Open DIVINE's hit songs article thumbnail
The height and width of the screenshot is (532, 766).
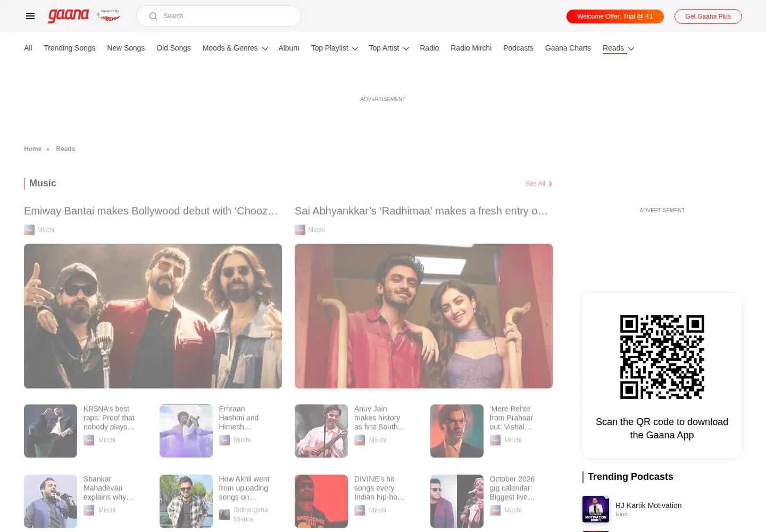[321, 501]
